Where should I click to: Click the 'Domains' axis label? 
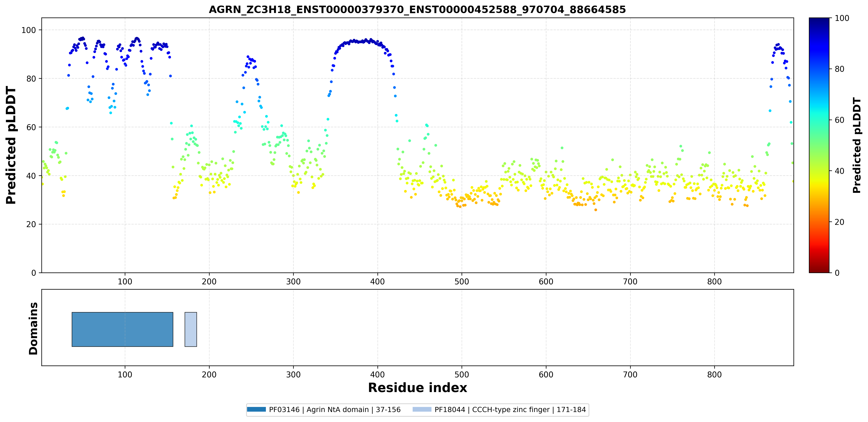coord(33,328)
